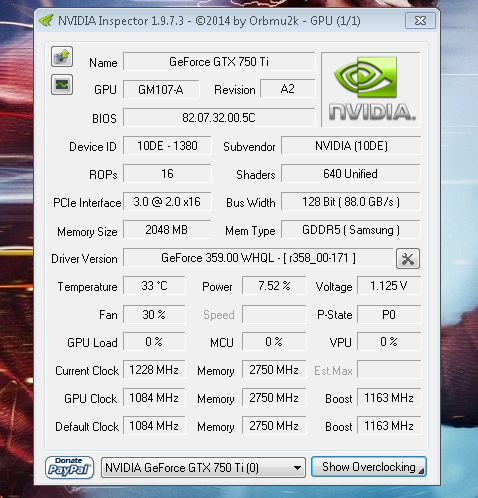The image size is (478, 498).
Task: Select the P-State P0 field
Action: point(389,314)
